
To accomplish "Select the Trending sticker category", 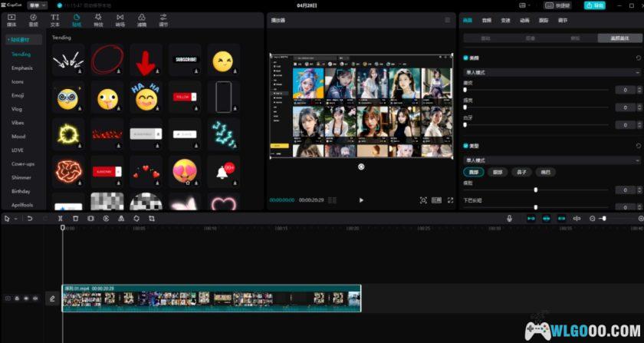I will [x=21, y=54].
